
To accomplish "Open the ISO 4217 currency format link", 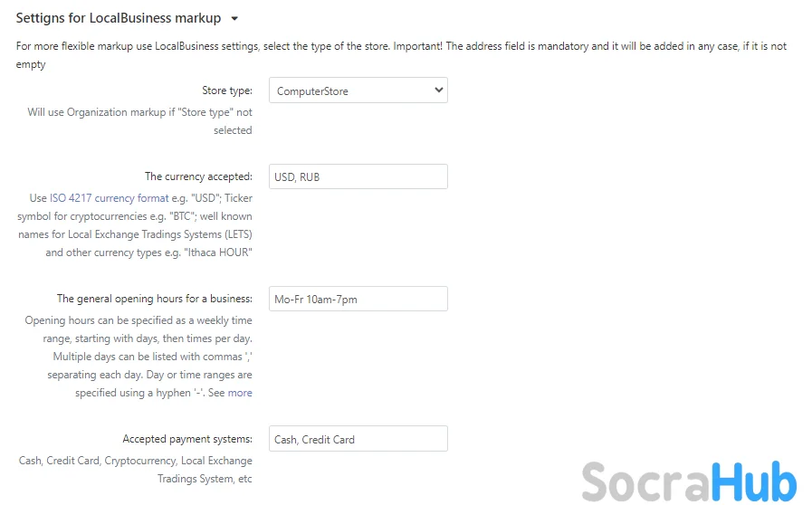I will tap(109, 198).
